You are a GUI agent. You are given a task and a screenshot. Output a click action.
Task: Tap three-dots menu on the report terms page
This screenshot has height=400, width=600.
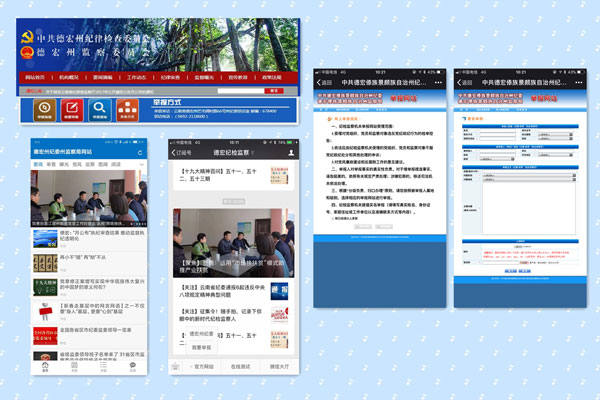point(438,82)
